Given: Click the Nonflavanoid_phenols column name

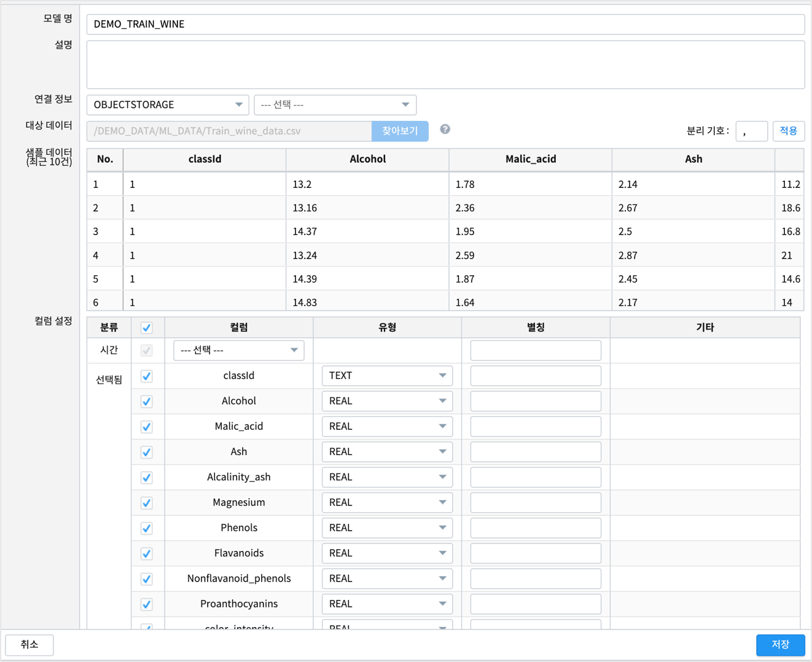Looking at the screenshot, I should click(239, 578).
